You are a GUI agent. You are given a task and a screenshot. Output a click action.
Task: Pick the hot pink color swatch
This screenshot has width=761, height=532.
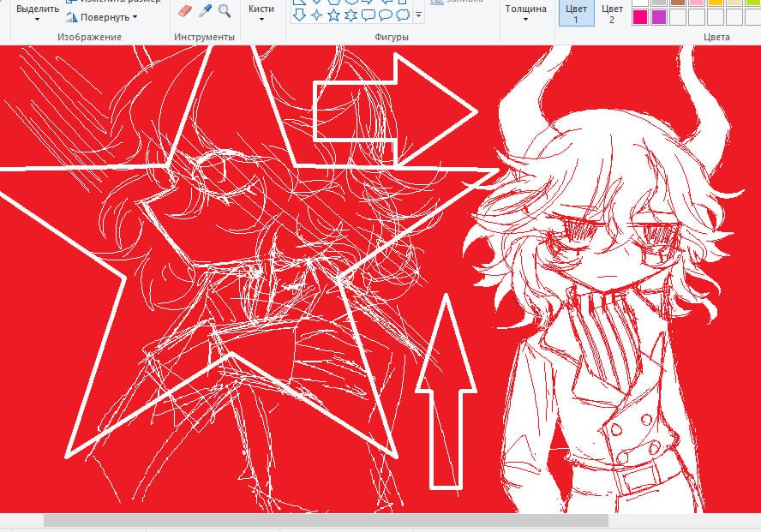pos(640,17)
